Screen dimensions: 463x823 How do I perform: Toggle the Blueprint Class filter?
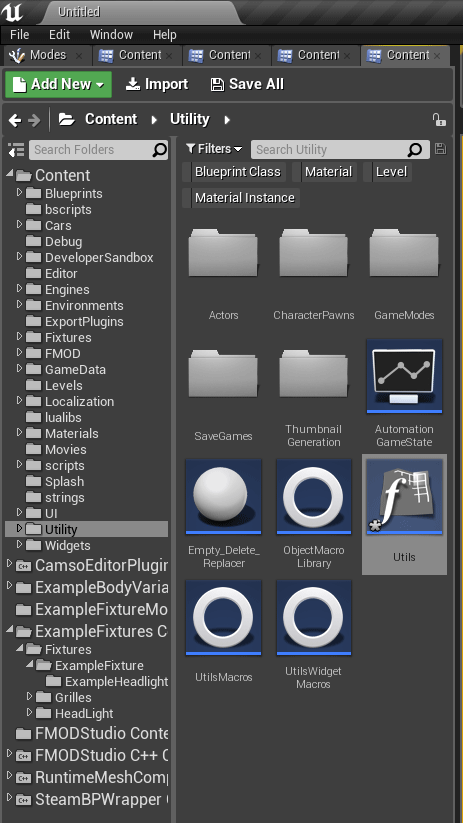[237, 172]
